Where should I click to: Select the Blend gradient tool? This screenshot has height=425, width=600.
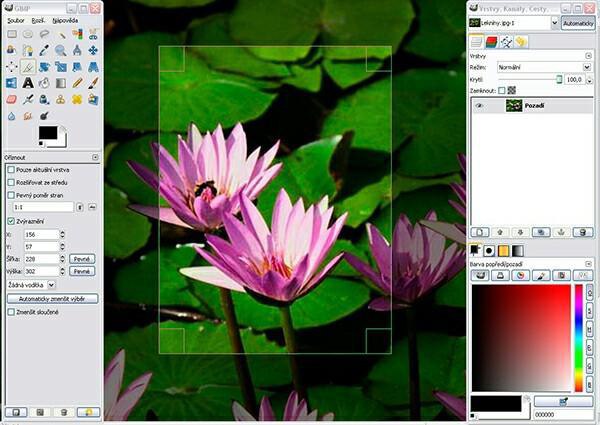(61, 83)
